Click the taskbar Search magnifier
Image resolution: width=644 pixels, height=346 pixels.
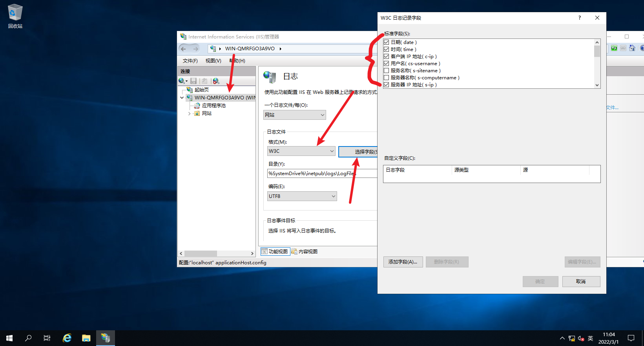point(28,338)
